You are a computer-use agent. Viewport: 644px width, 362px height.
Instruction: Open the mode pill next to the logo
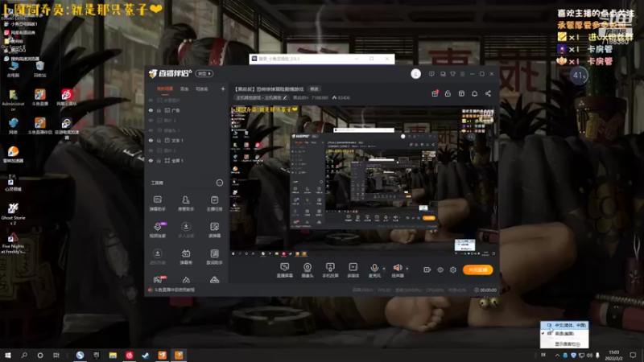(204, 73)
